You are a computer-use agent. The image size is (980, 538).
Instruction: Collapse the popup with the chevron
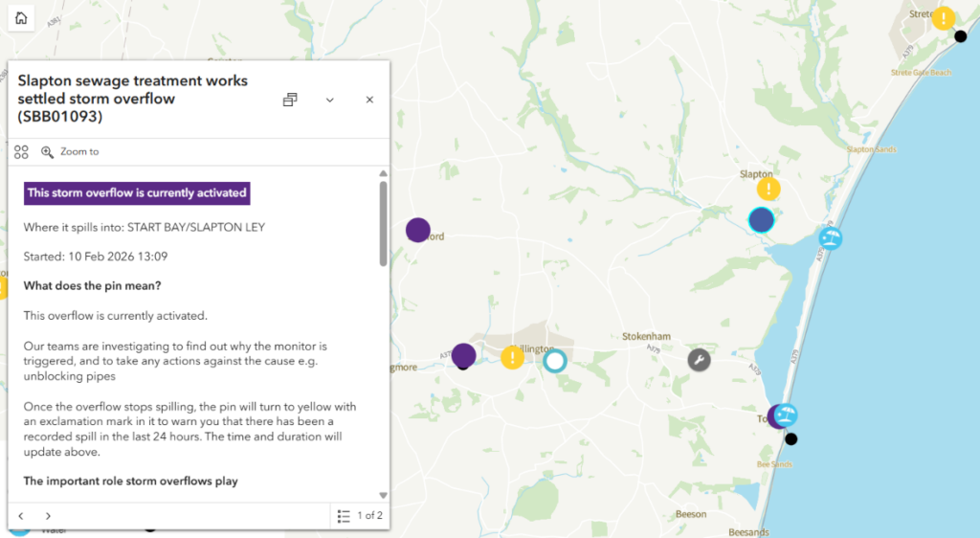pyautogui.click(x=330, y=100)
